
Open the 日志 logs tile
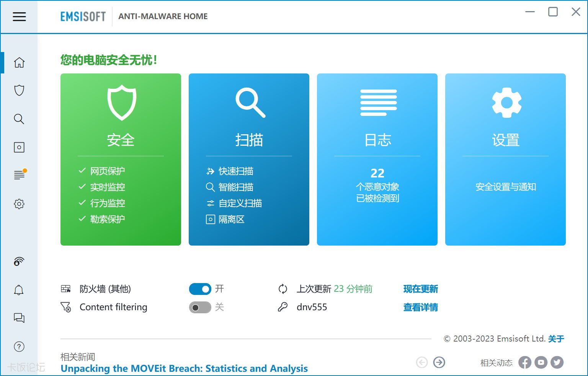(377, 159)
